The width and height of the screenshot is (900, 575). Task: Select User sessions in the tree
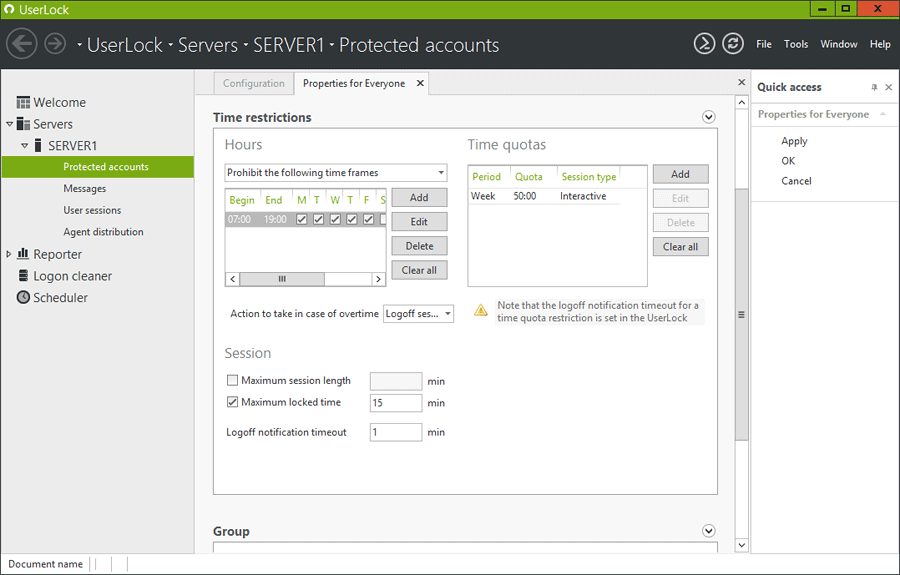click(x=92, y=211)
